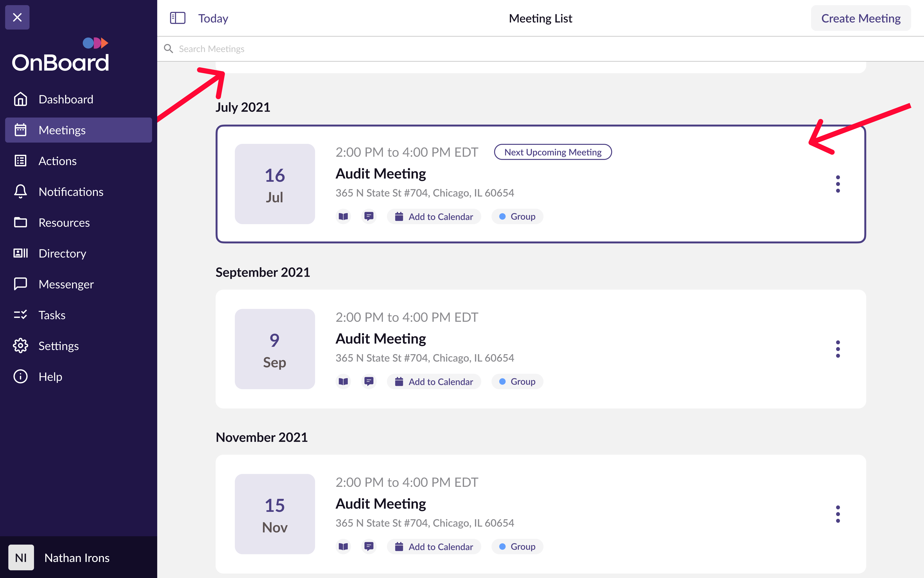Open the book icon for the 9 Sep meeting
This screenshot has height=578, width=924.
click(343, 381)
